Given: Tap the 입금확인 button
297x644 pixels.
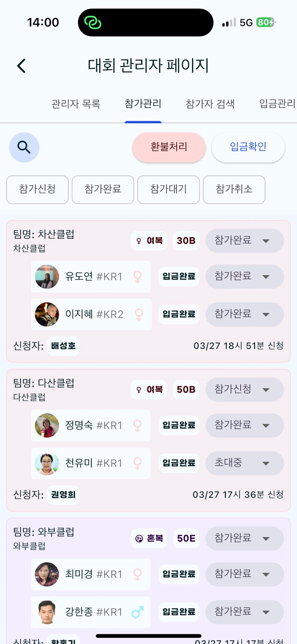Looking at the screenshot, I should click(x=248, y=147).
